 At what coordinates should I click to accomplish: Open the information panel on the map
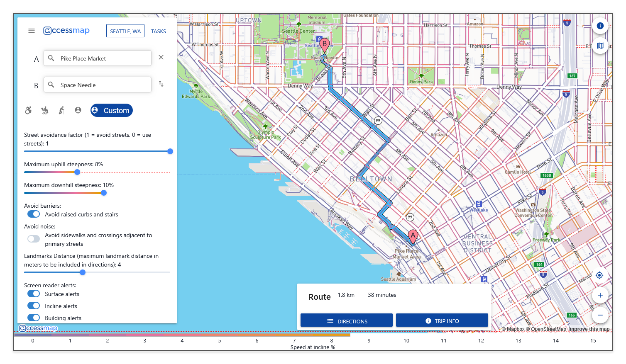(x=600, y=25)
